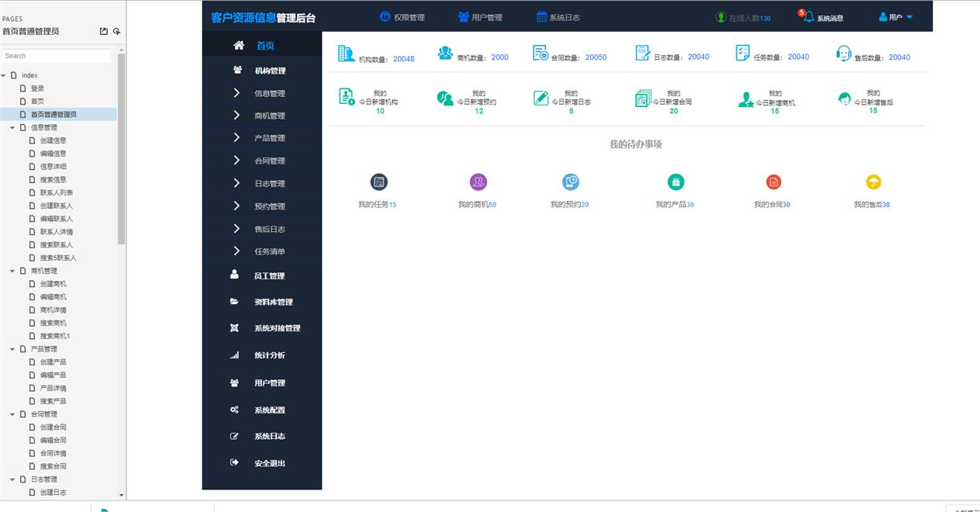Viewport: 980px width, 512px height.
Task: Click the 机构数量 building icon
Action: (346, 54)
